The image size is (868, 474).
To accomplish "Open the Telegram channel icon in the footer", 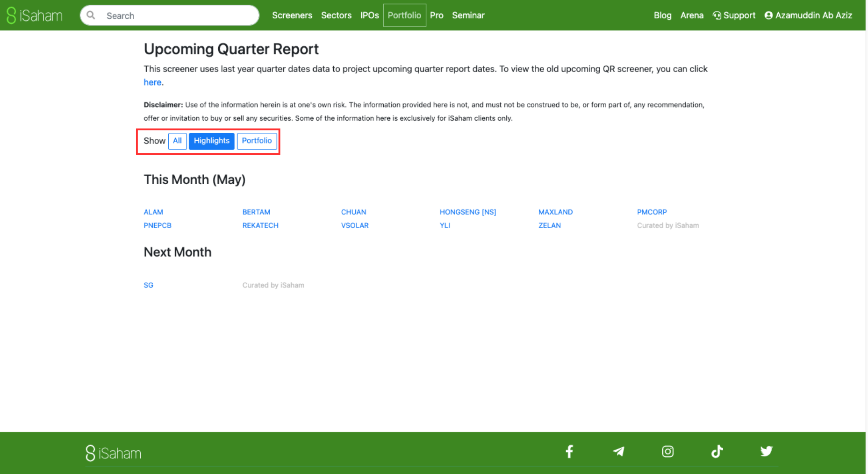I will click(618, 451).
